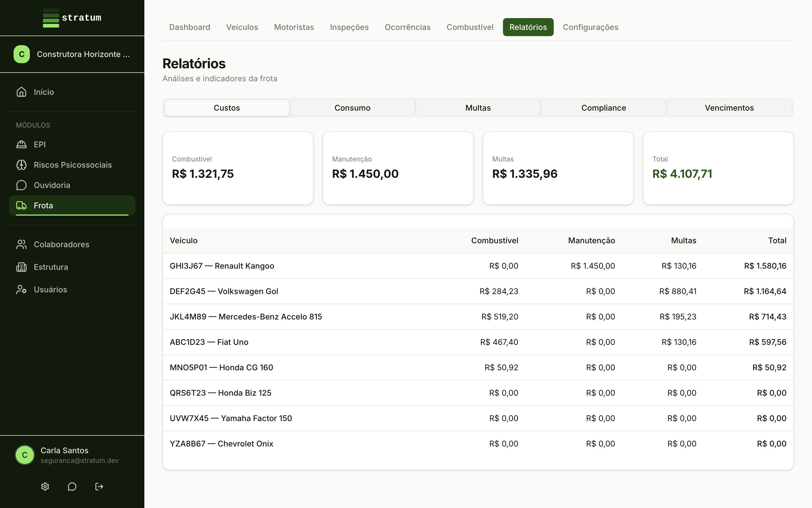Click Carla Santos avatar circle
Screen dimensions: 812x508
[25, 455]
